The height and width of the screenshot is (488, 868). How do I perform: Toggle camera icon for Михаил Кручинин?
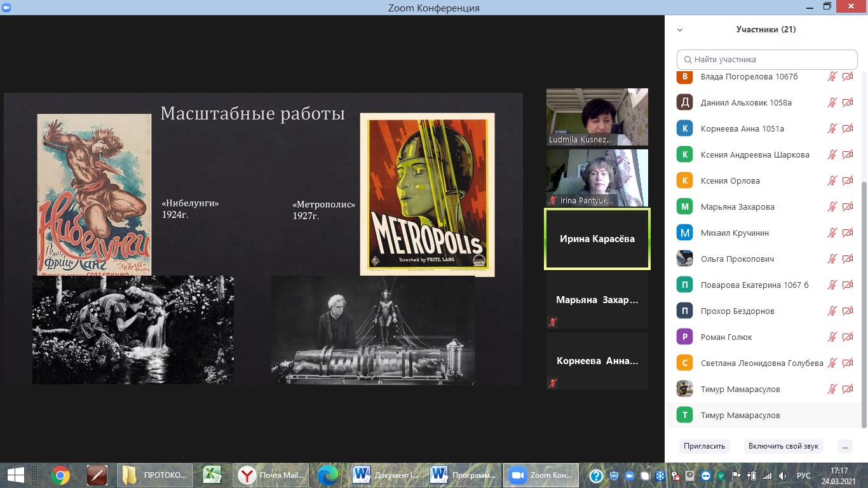(848, 233)
